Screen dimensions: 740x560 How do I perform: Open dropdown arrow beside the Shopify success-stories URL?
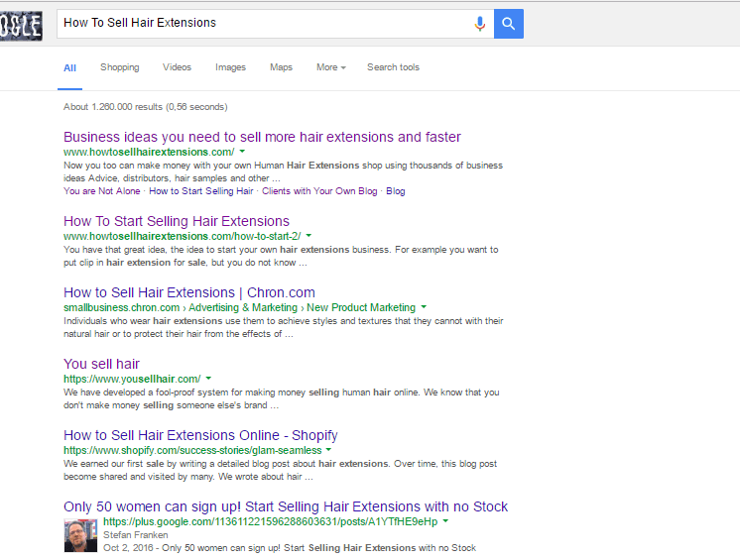coord(328,450)
